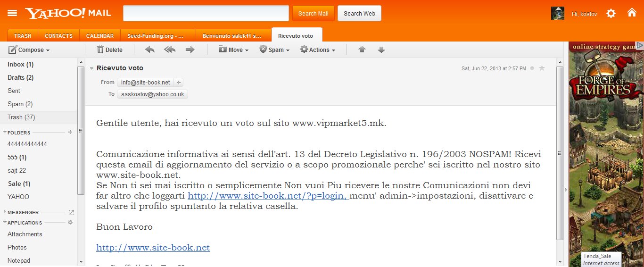Click the Forward arrow icon
The height and width of the screenshot is (267, 644).
pos(190,50)
